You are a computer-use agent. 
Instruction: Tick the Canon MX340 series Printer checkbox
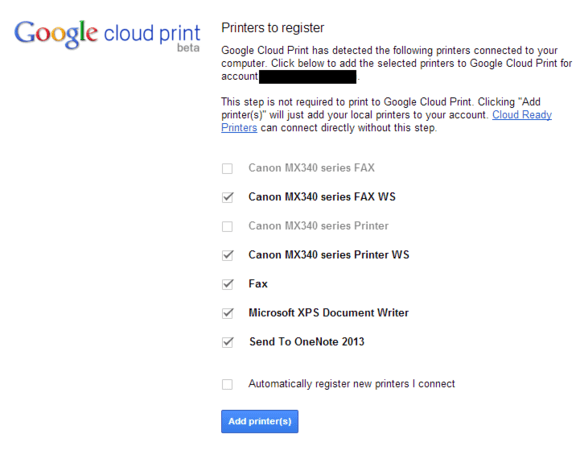click(227, 226)
